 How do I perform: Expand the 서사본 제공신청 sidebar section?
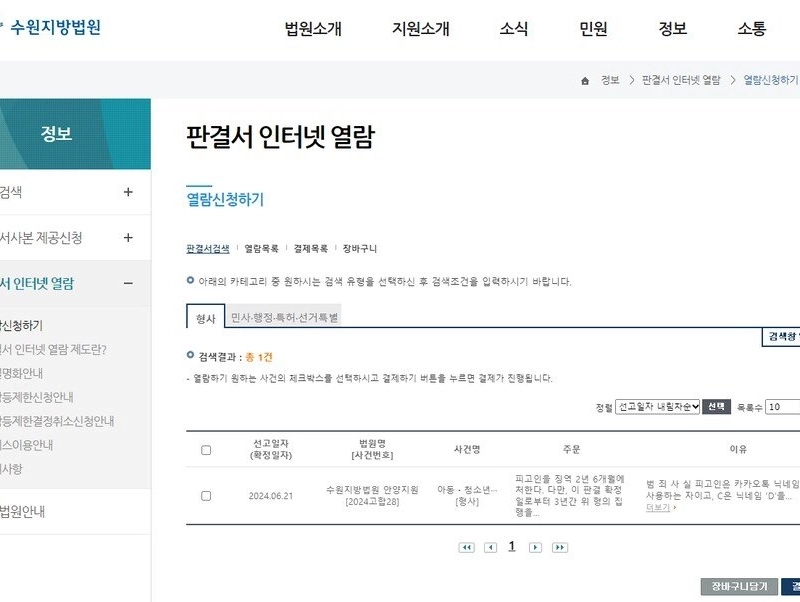(128, 238)
